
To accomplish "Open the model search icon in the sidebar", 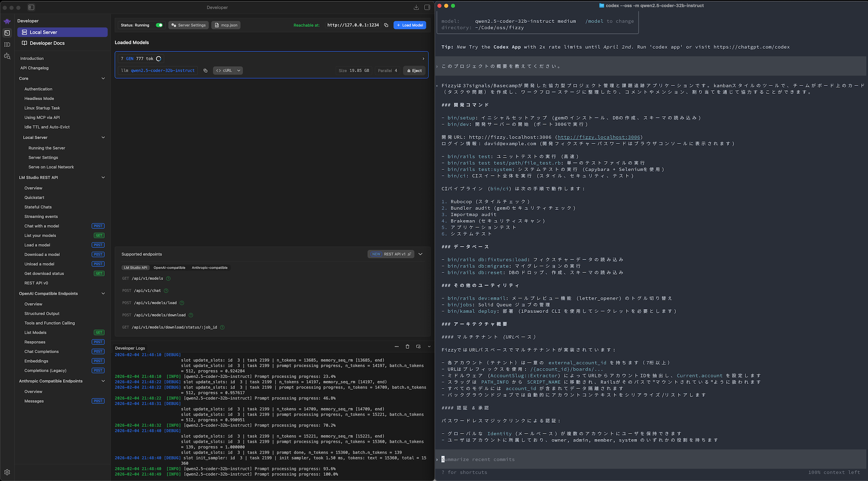I will click(7, 56).
